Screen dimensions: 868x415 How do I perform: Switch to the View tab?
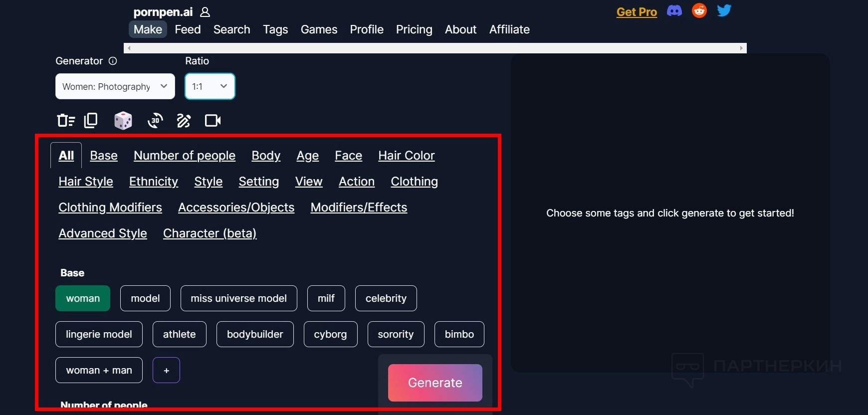click(309, 182)
